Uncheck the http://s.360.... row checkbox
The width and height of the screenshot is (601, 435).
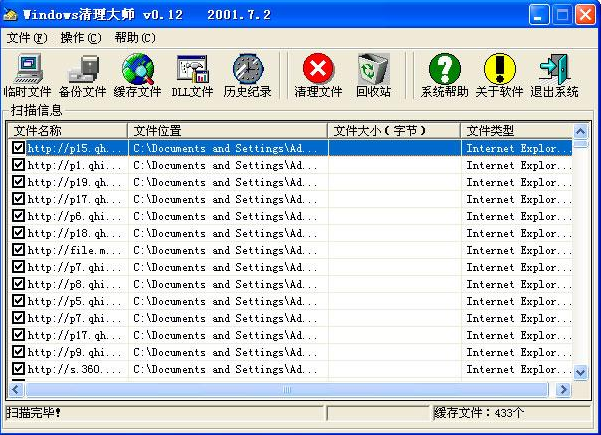coord(18,369)
